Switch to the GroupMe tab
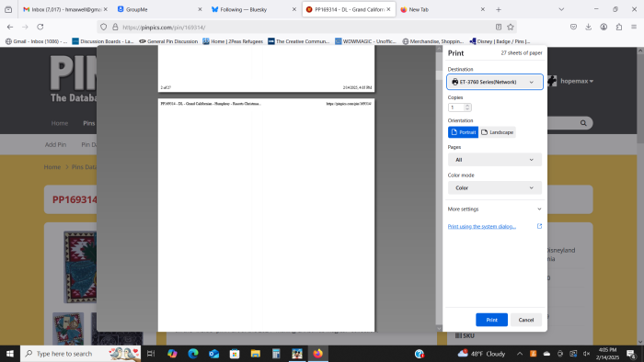 [x=159, y=9]
